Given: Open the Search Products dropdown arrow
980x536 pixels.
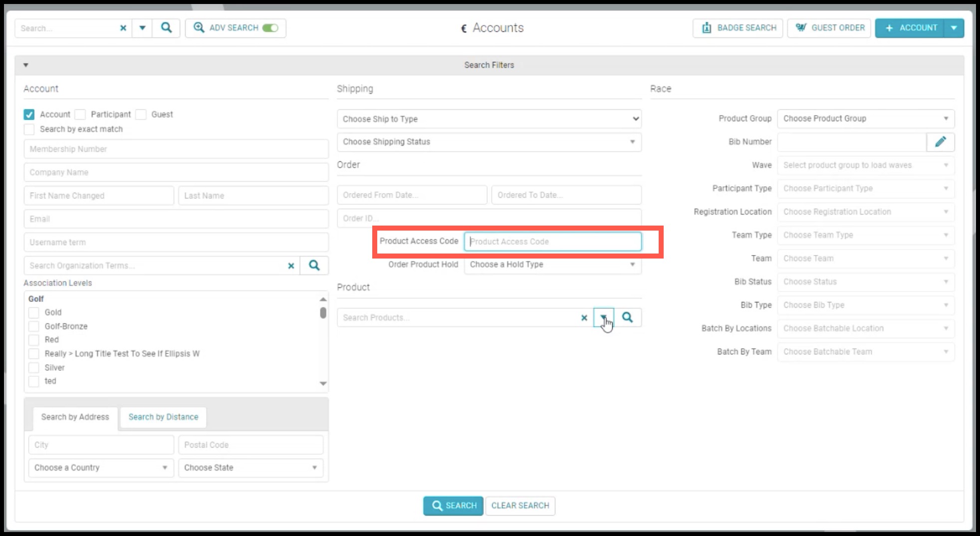Looking at the screenshot, I should click(604, 317).
